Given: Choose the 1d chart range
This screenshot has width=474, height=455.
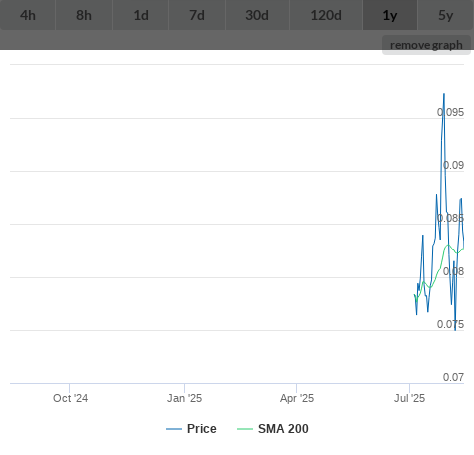Looking at the screenshot, I should coord(141,15).
